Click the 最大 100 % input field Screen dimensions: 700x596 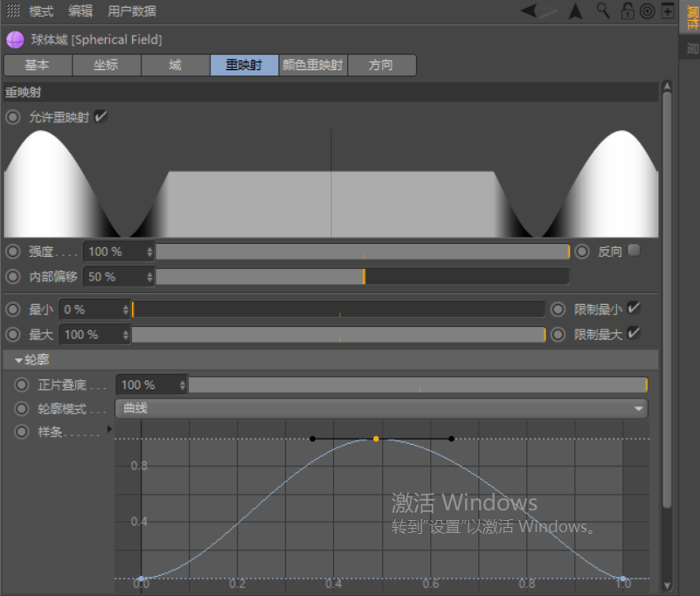click(x=94, y=335)
